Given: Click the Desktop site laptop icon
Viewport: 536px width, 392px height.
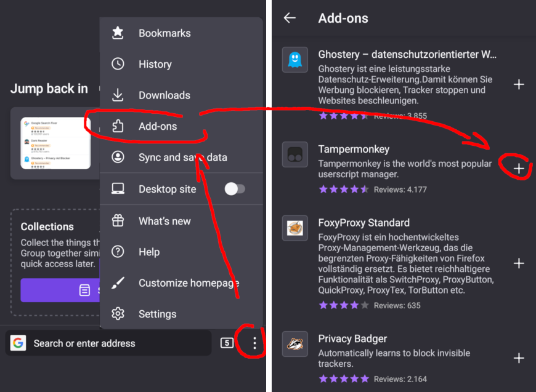Looking at the screenshot, I should click(x=118, y=188).
